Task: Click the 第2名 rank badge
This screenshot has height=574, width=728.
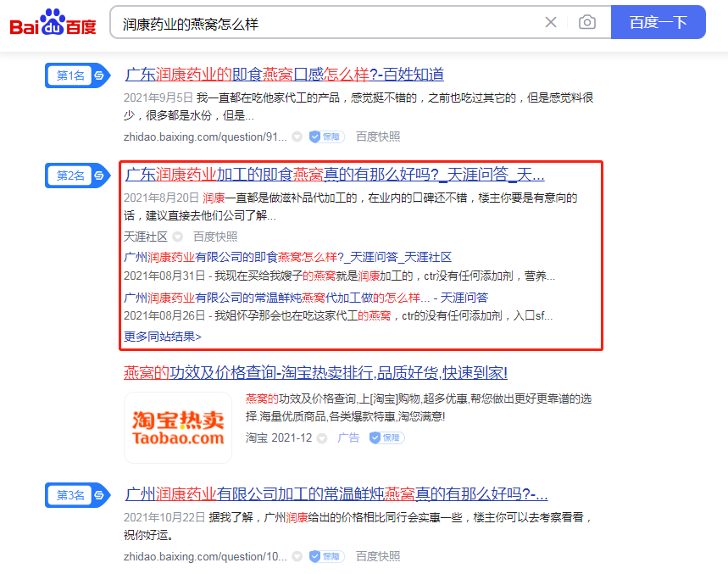Action: click(77, 176)
